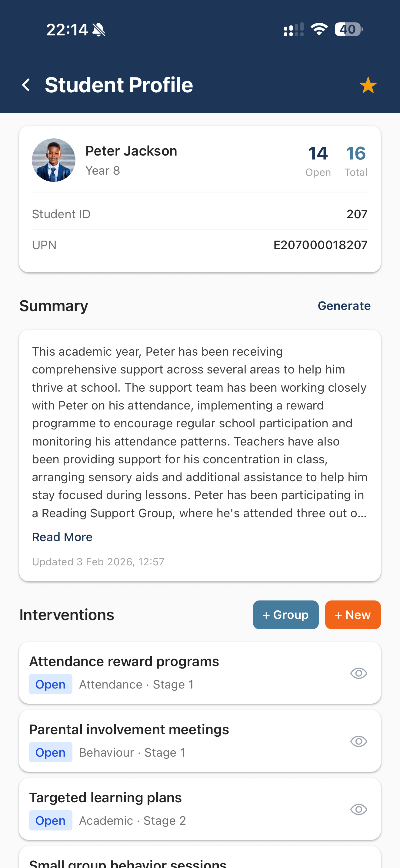This screenshot has width=400, height=868.
Task: Open the Attendance reward programs intervention
Action: 124,662
